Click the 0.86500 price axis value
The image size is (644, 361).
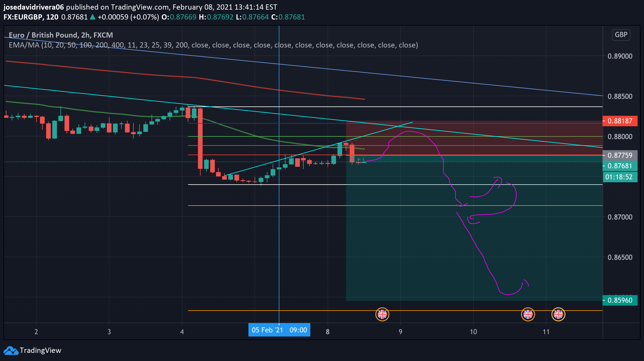point(620,257)
